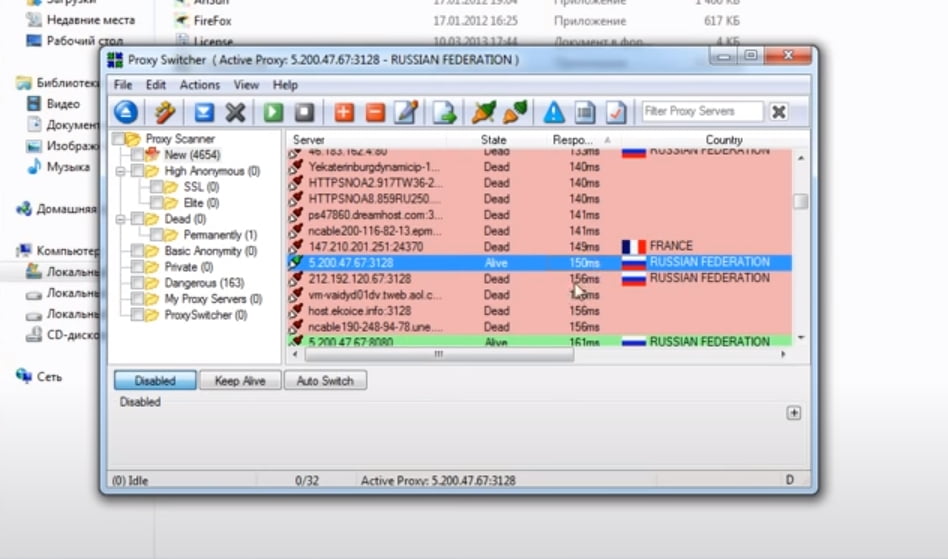The width and height of the screenshot is (948, 559).
Task: Collapse the High Anonymous tree node
Action: [120, 171]
